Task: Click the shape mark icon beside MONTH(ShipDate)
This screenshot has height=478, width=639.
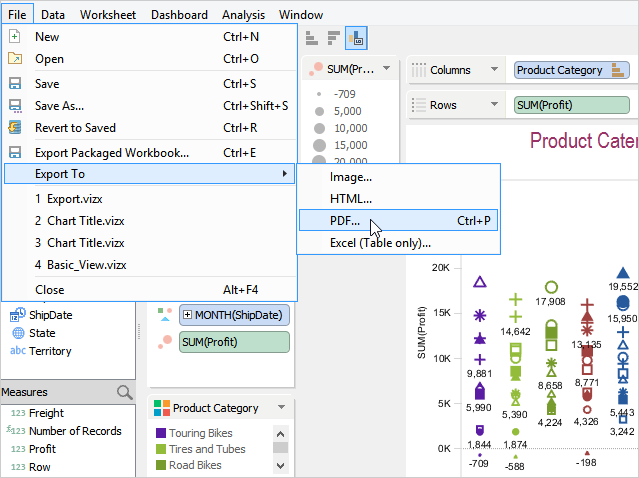Action: coord(164,314)
